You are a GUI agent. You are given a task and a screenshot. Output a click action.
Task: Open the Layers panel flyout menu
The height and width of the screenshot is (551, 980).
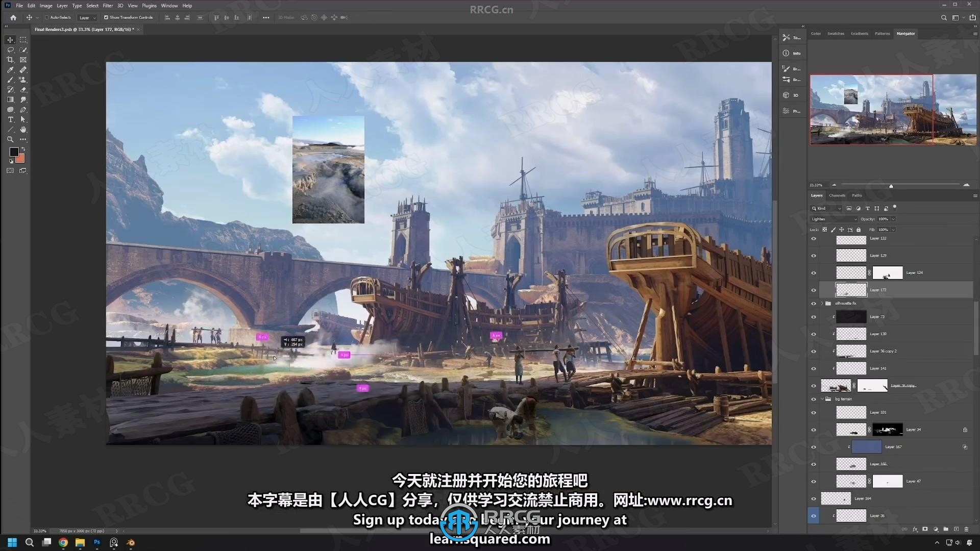pos(975,195)
